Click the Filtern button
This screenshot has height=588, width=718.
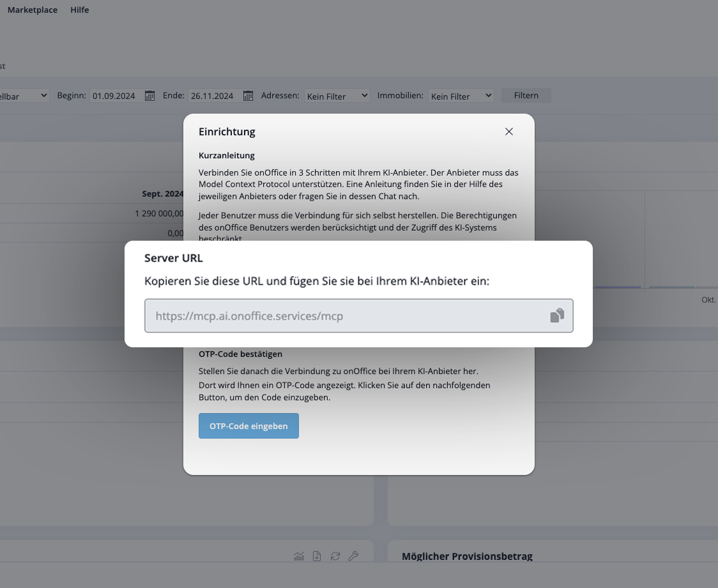[x=526, y=95]
